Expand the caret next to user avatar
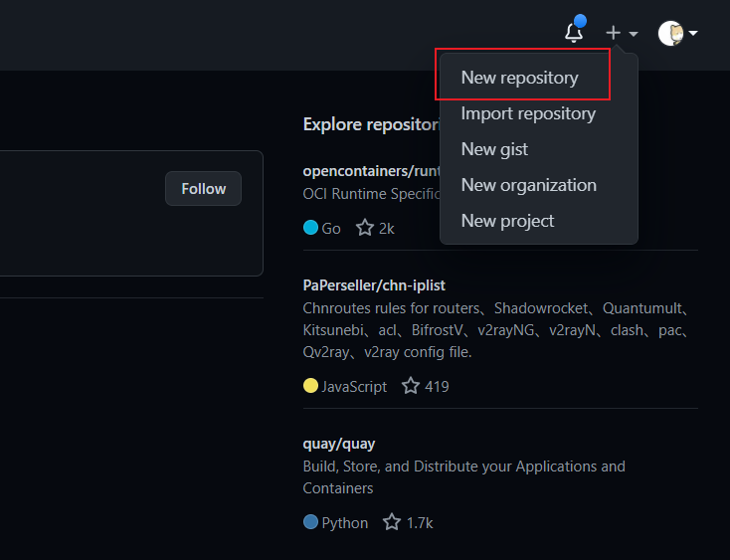 [692, 33]
